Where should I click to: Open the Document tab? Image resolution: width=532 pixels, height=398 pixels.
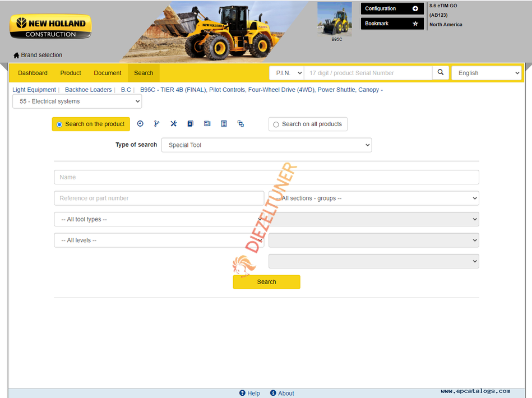[108, 73]
